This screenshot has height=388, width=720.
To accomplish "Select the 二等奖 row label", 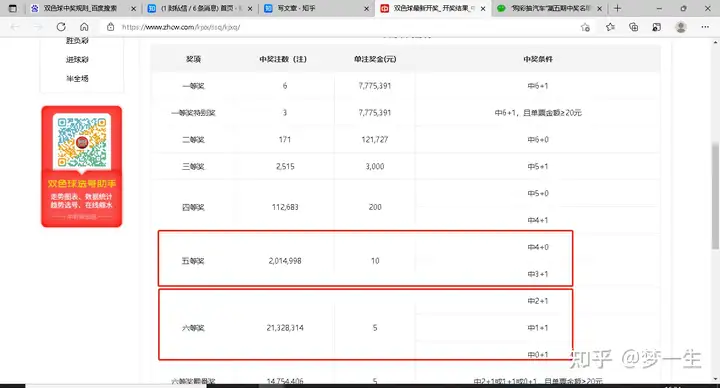I will 193,140.
